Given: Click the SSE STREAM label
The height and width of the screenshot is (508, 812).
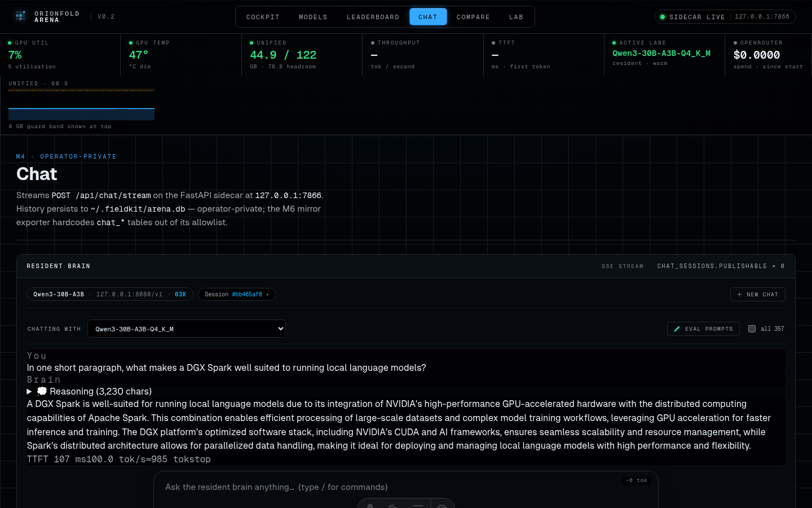Looking at the screenshot, I should (623, 266).
